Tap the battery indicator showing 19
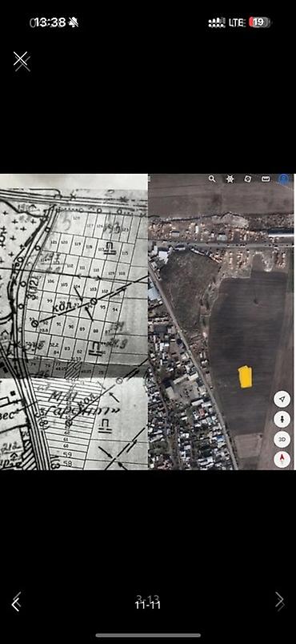The width and height of the screenshot is (296, 644). tap(259, 22)
